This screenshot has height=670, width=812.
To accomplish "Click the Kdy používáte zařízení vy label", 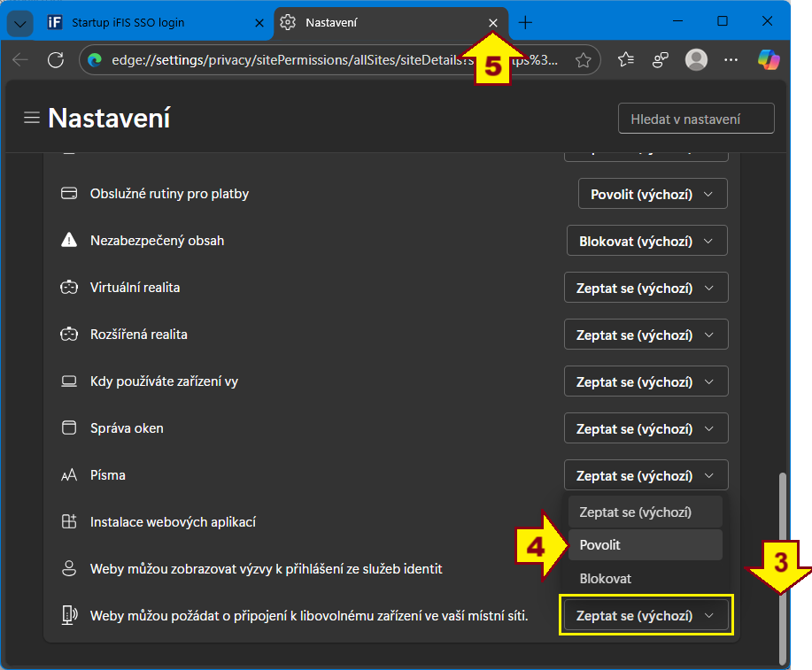I will click(164, 381).
